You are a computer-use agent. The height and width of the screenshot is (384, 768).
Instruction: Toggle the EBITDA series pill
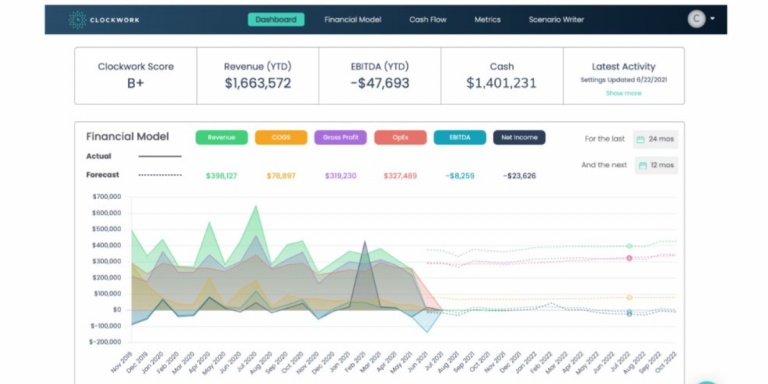pyautogui.click(x=460, y=138)
